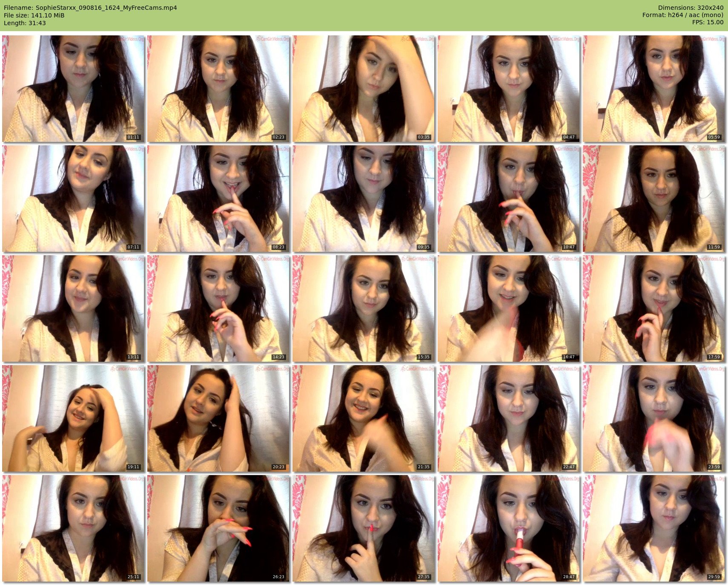Click the File size 141.10 MiB label
The width and height of the screenshot is (728, 585).
[34, 15]
